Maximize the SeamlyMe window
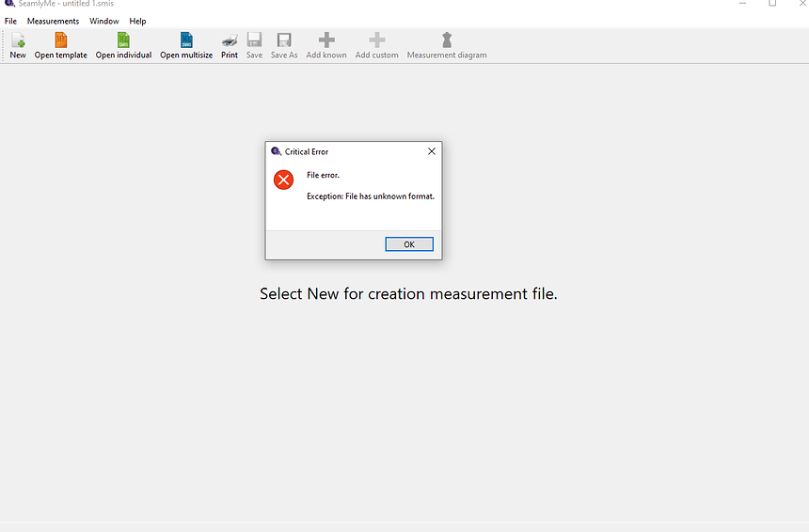 pos(772,4)
